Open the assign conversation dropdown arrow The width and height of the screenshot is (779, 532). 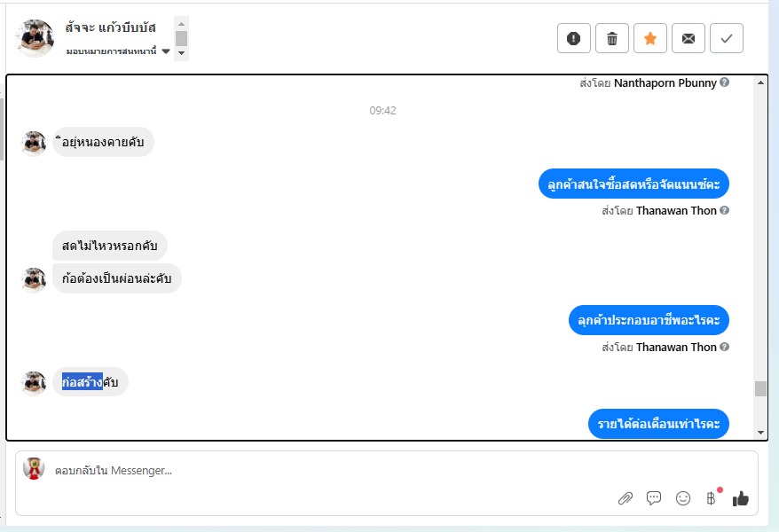point(166,51)
